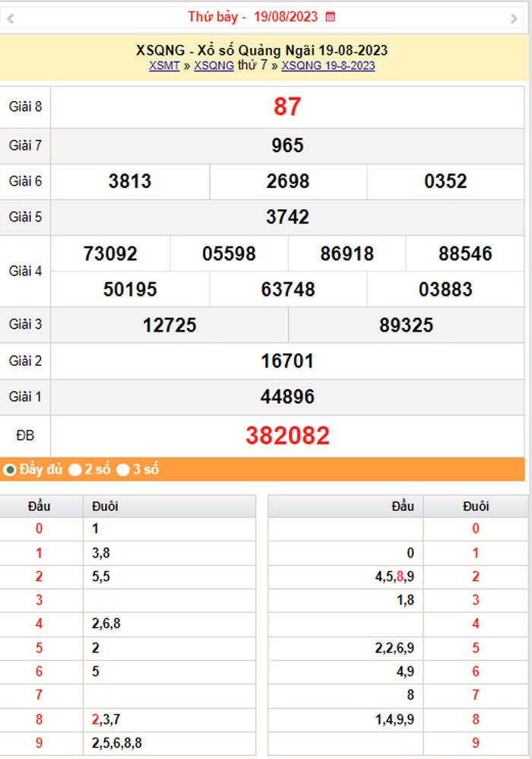
Task: Select the '3 số' radio option
Action: click(x=123, y=470)
